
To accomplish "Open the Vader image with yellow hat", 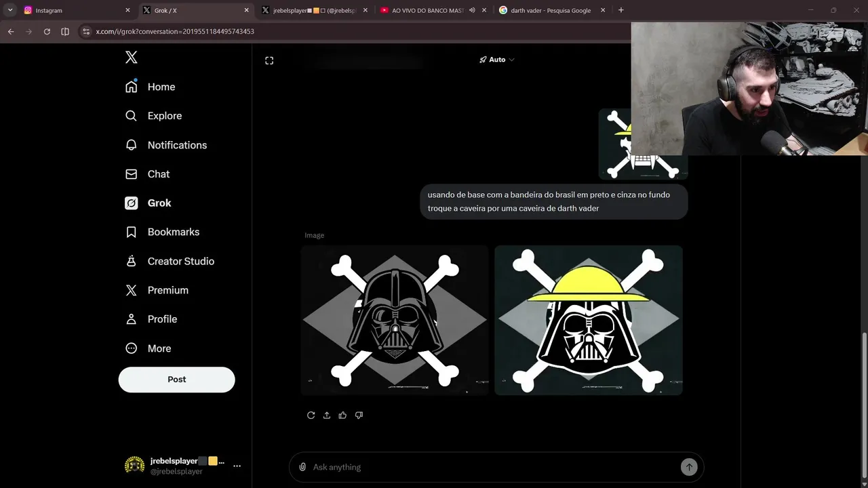I will click(x=589, y=320).
